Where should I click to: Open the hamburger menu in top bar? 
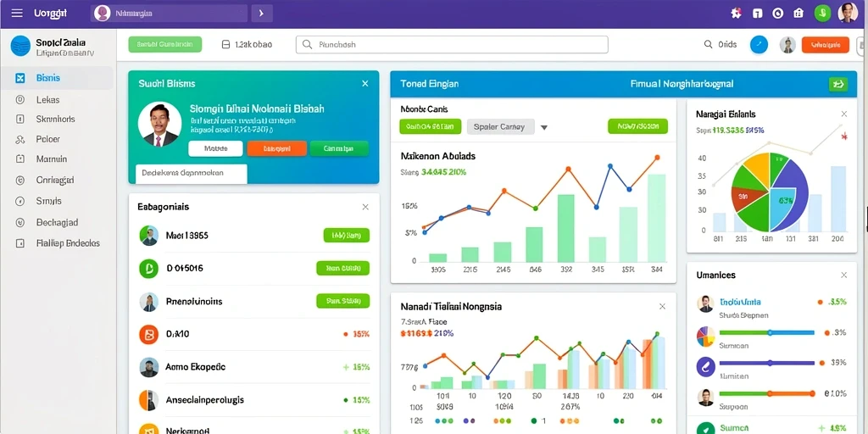point(17,13)
